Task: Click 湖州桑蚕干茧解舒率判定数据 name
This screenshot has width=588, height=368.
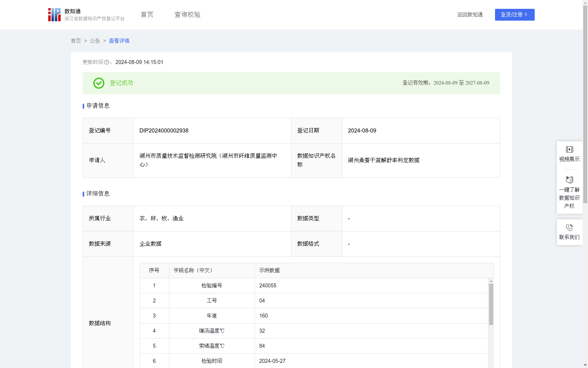Action: [x=384, y=160]
